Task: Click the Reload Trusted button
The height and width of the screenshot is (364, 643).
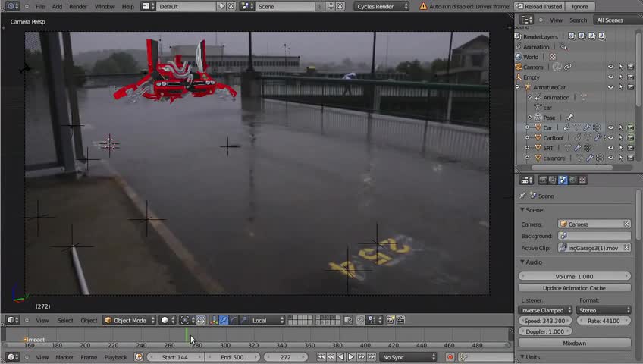Action: 539,6
